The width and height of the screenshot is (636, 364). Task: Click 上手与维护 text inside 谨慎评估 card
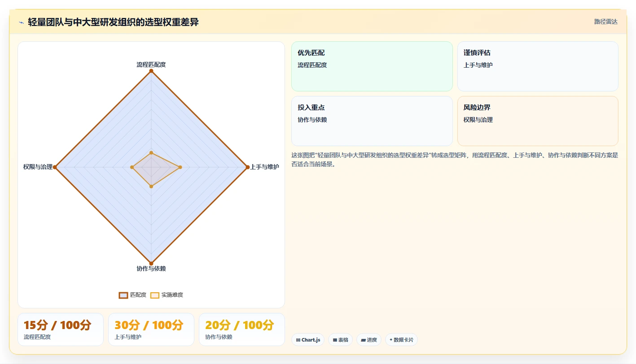(x=478, y=65)
